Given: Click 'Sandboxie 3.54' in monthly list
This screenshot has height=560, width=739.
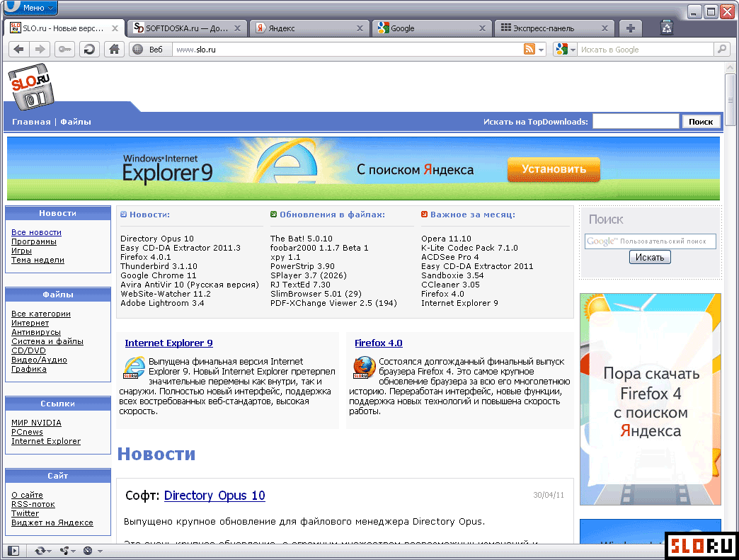Looking at the screenshot, I should coord(452,275).
